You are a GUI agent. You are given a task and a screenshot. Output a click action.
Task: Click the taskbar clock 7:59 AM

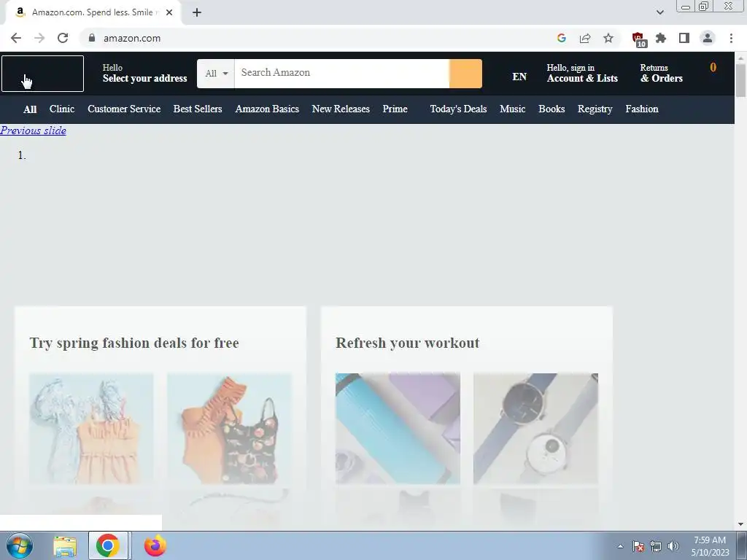(710, 546)
